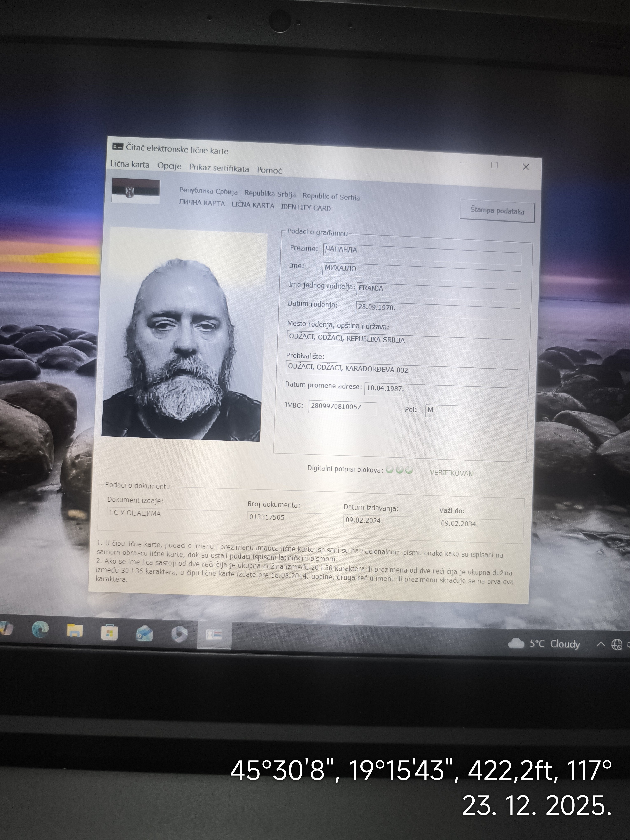The image size is (630, 840).
Task: Launch Microsoft Store taskbar icon
Action: 109,633
